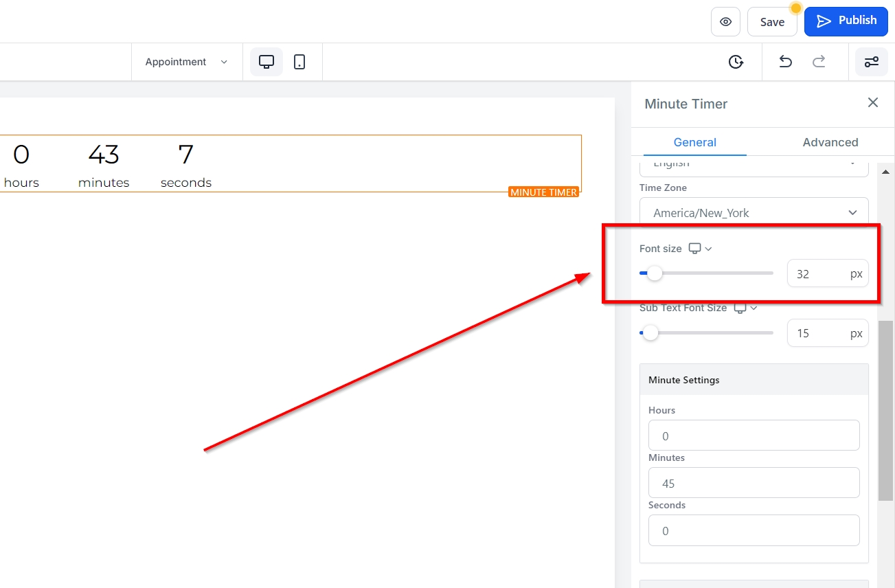The height and width of the screenshot is (588, 895).
Task: Open Sub Text Font Size device selector
Action: (x=745, y=308)
